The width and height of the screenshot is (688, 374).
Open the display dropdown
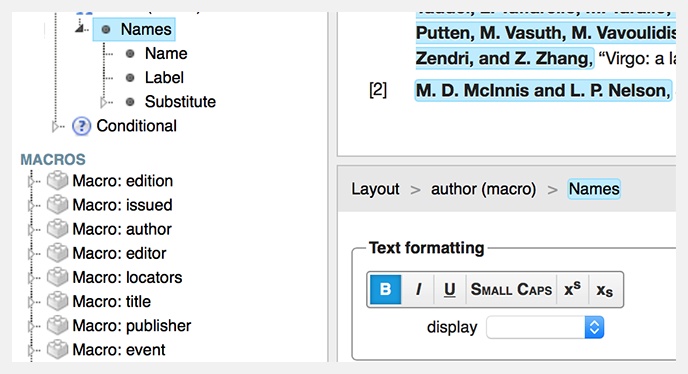(x=545, y=327)
